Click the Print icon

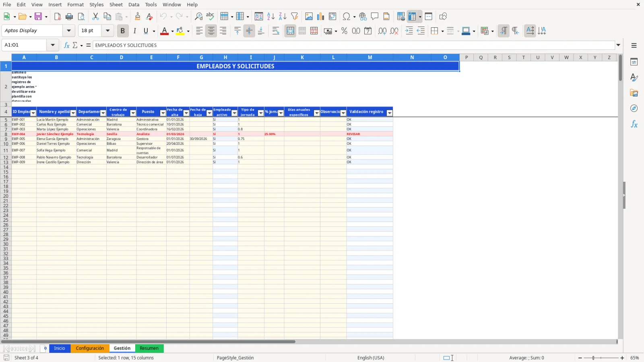(69, 16)
